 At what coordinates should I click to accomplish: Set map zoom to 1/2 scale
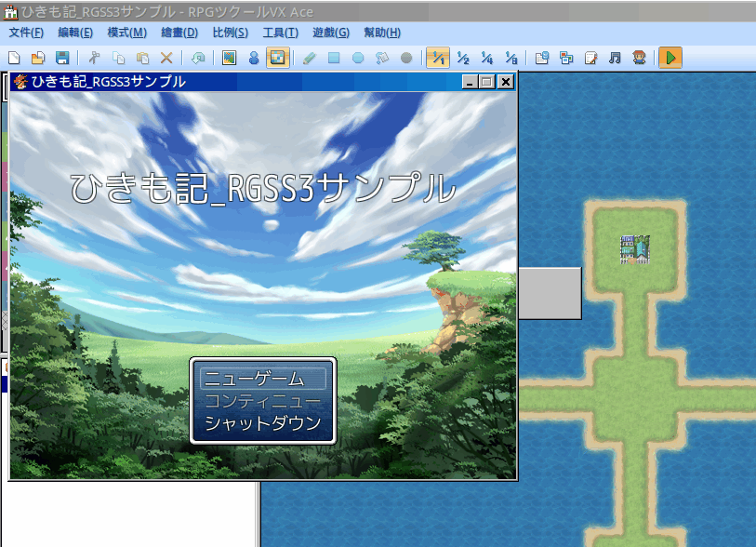click(x=463, y=59)
